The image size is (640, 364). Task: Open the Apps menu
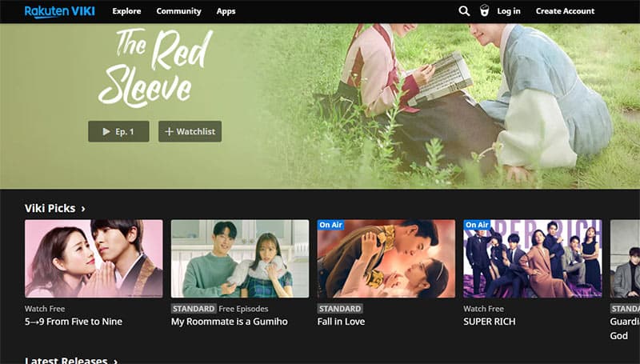coord(226,11)
